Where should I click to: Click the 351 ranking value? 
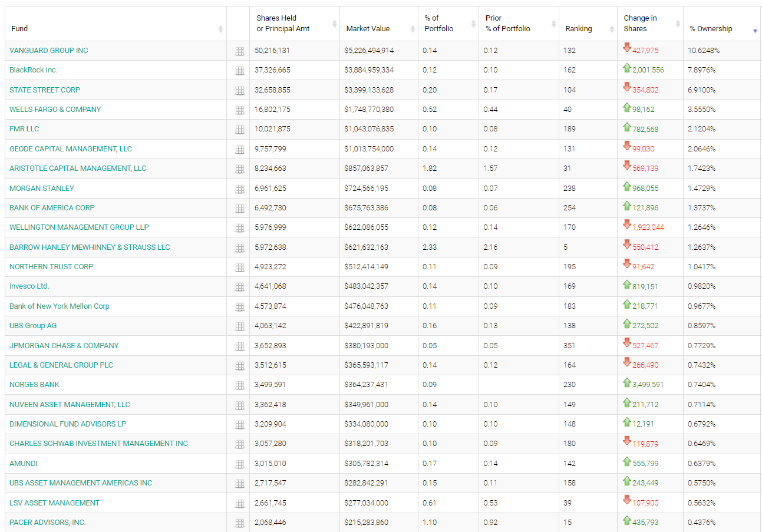click(569, 346)
